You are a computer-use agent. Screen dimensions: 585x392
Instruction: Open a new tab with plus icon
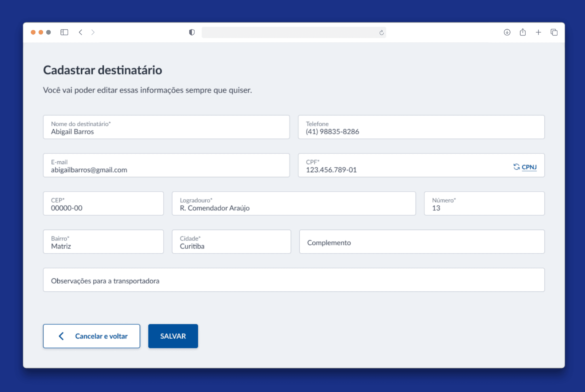[x=538, y=32]
